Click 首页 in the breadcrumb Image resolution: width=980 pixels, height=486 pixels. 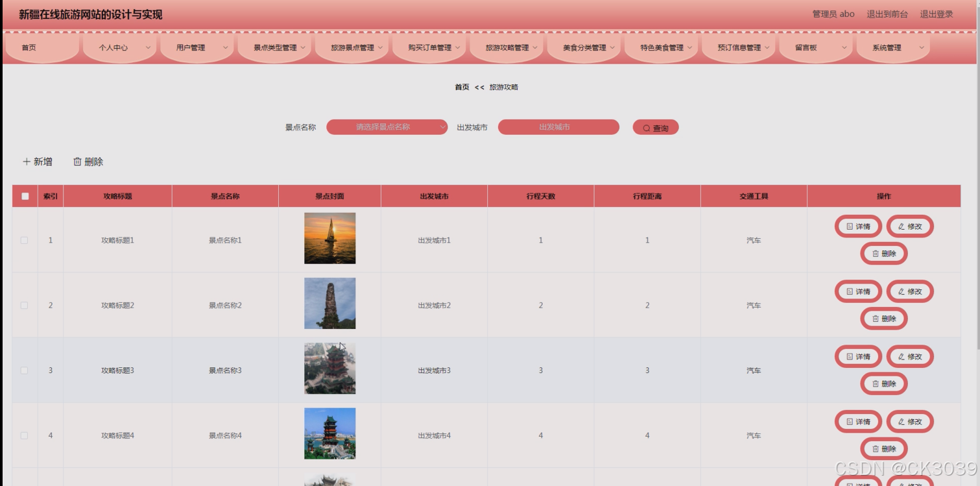tap(462, 87)
